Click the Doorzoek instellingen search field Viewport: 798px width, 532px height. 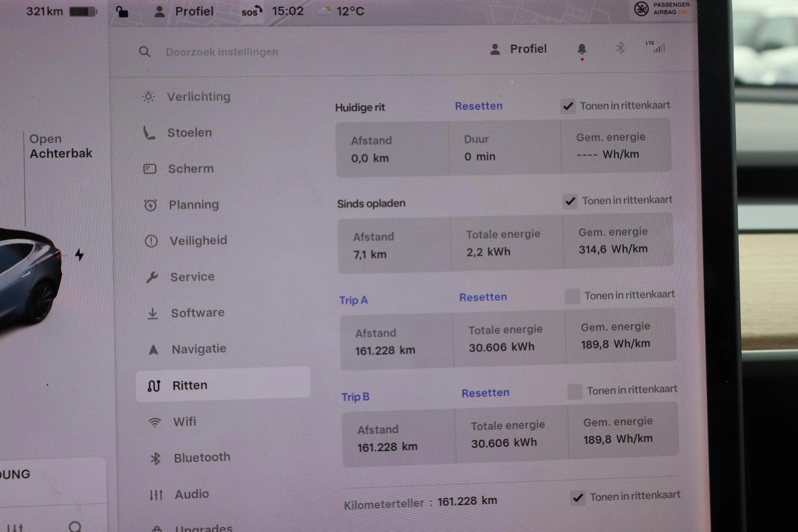[x=222, y=52]
